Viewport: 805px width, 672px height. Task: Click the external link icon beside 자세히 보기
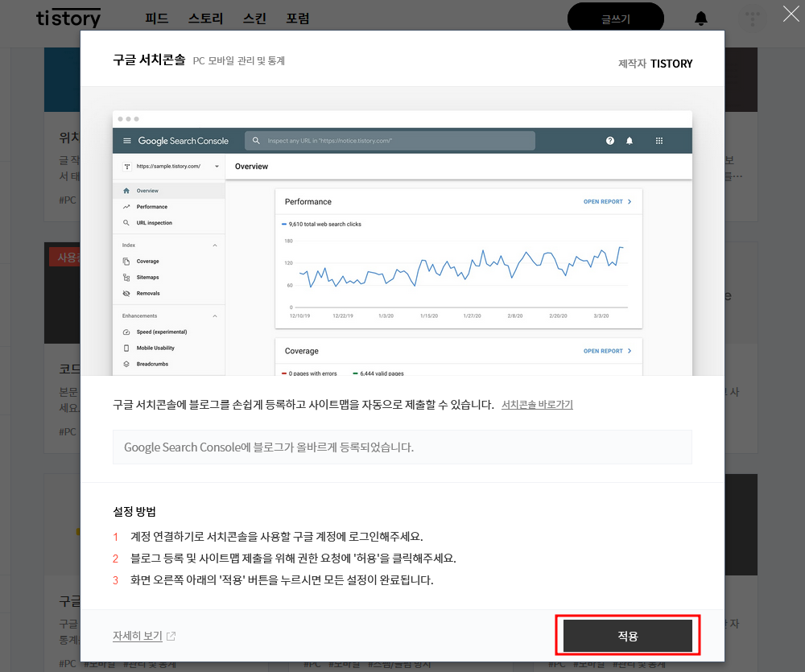pyautogui.click(x=171, y=636)
